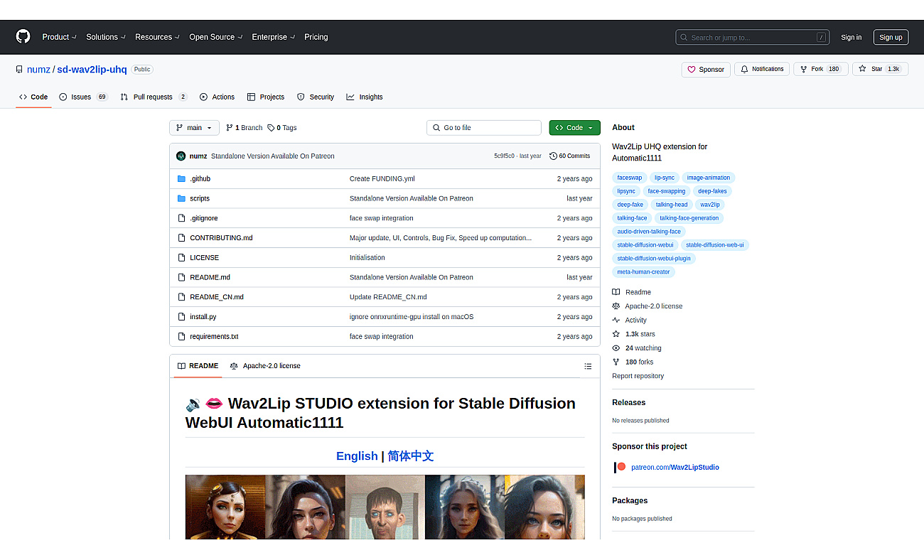View the 1.3k stars link

(634, 334)
